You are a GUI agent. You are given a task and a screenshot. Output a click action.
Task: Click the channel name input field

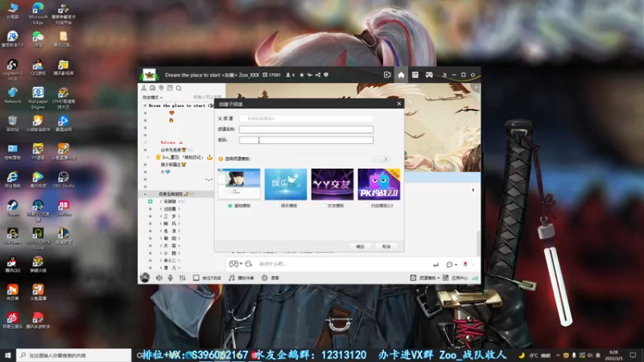pyautogui.click(x=307, y=130)
